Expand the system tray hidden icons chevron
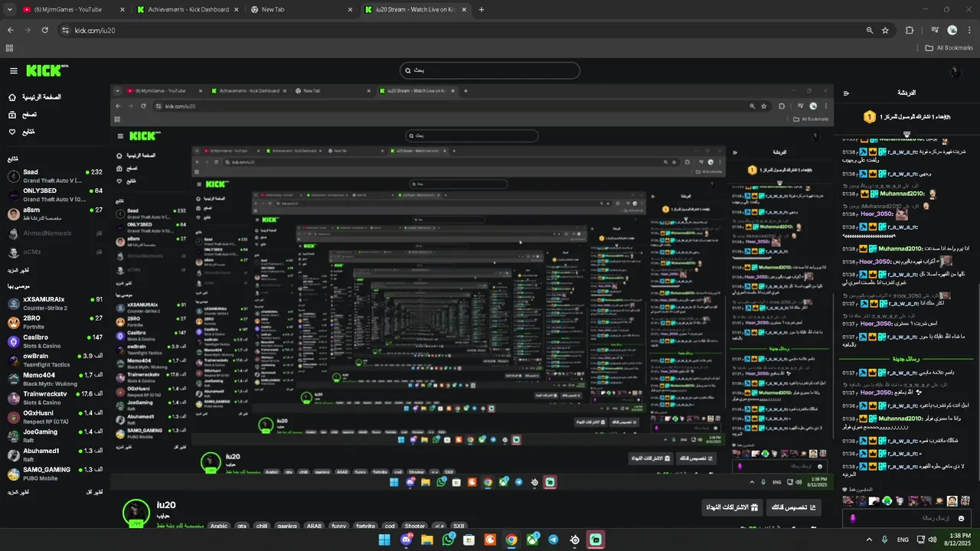 (869, 540)
